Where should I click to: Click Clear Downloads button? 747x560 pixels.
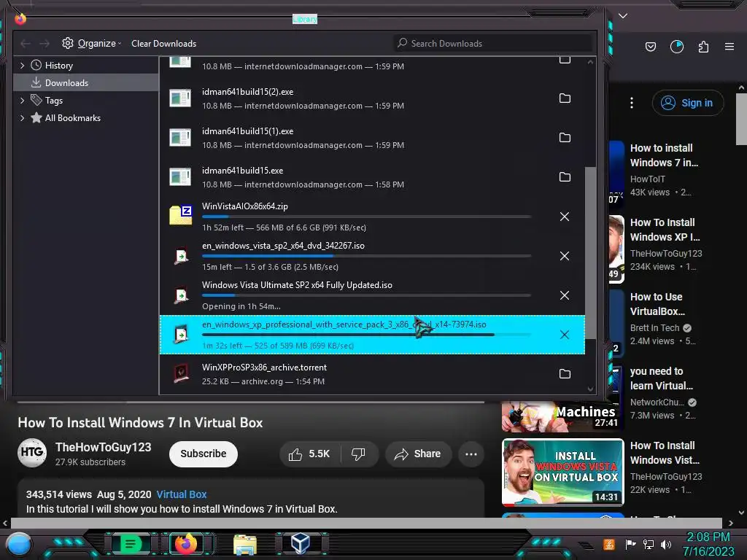tap(164, 43)
